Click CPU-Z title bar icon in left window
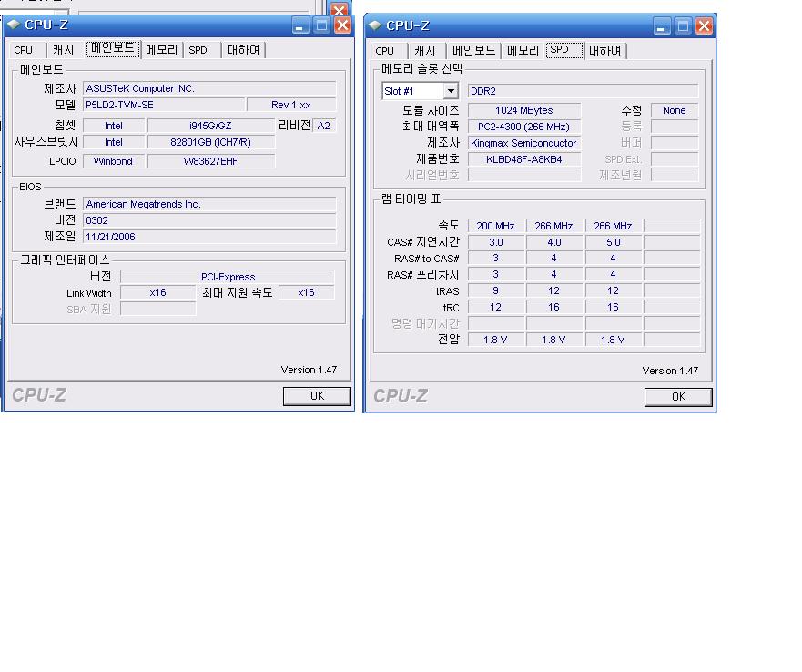The image size is (802, 672). 14,25
